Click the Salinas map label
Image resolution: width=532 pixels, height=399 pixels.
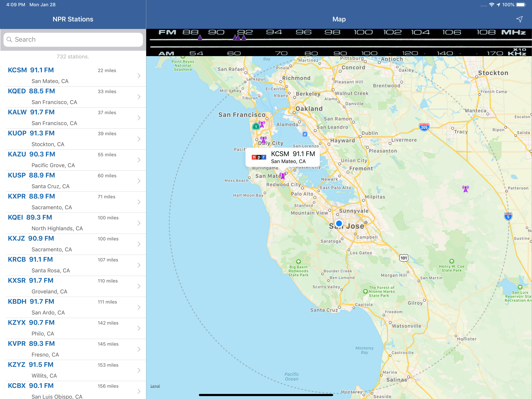(x=397, y=380)
